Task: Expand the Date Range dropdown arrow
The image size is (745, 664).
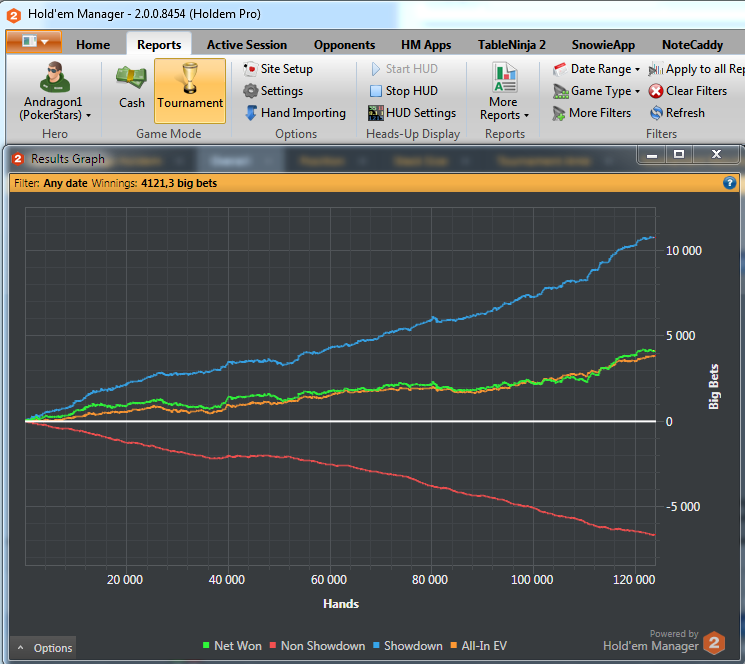Action: 638,69
